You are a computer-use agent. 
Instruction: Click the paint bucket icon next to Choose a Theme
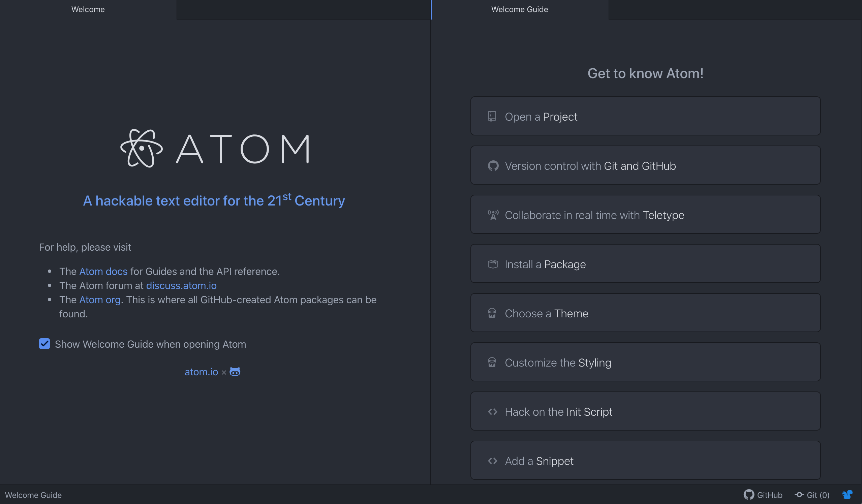point(492,314)
